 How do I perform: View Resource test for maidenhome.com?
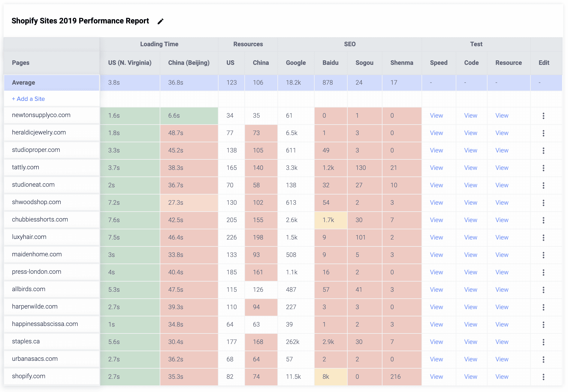coord(502,255)
